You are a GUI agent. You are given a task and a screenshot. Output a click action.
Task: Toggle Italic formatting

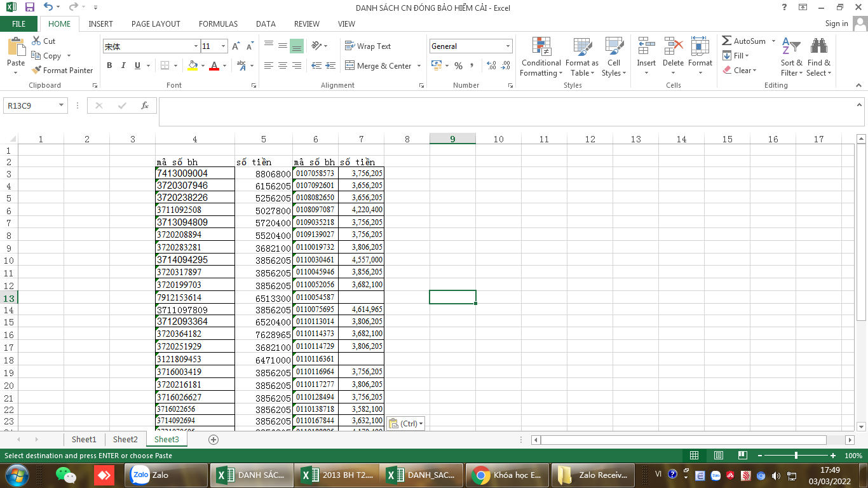[x=123, y=65]
